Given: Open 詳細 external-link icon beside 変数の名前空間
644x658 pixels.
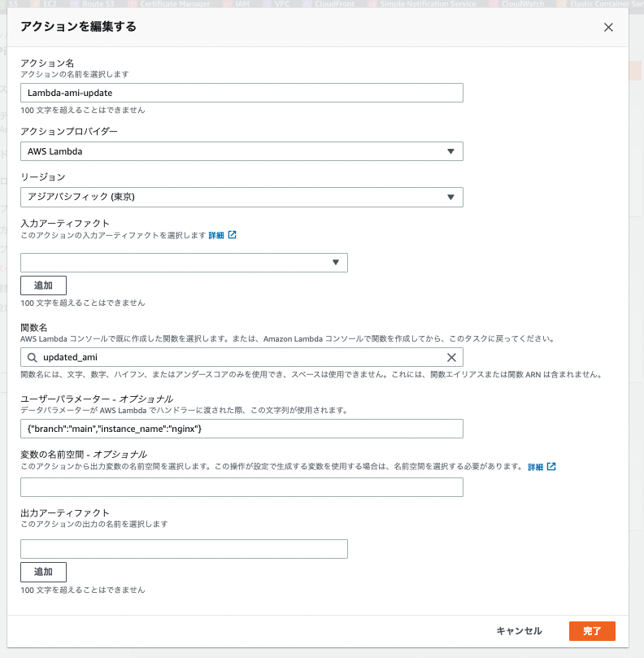Looking at the screenshot, I should [552, 466].
